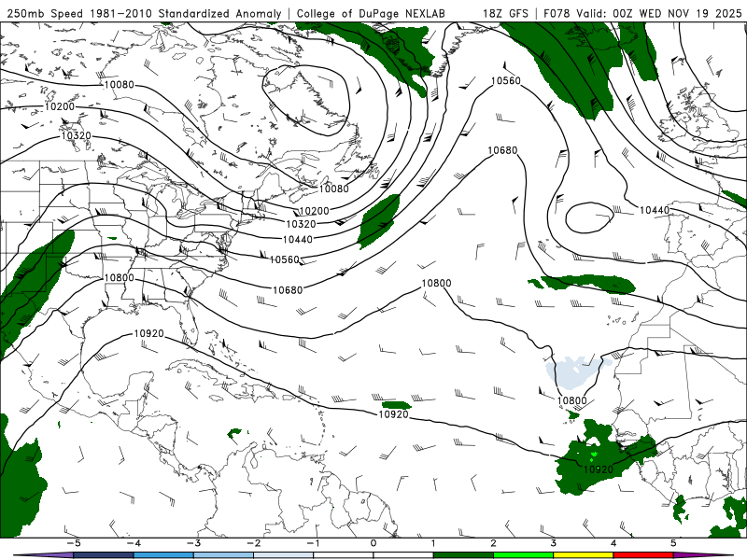The width and height of the screenshot is (747, 560).
Task: Click the 10080 contour label near Nova Scotia
Action: [x=334, y=189]
